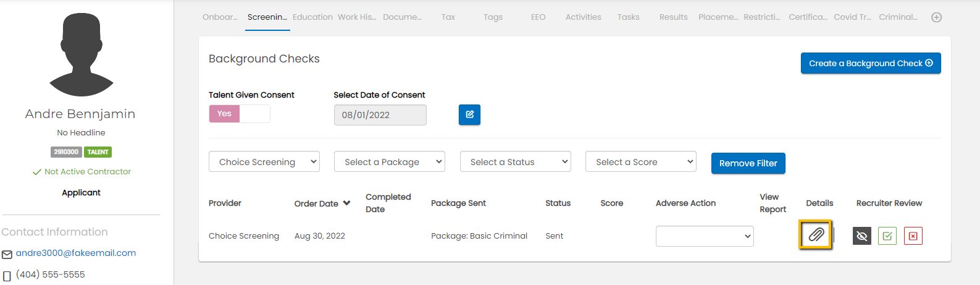Open the Tags tab

coord(493,17)
